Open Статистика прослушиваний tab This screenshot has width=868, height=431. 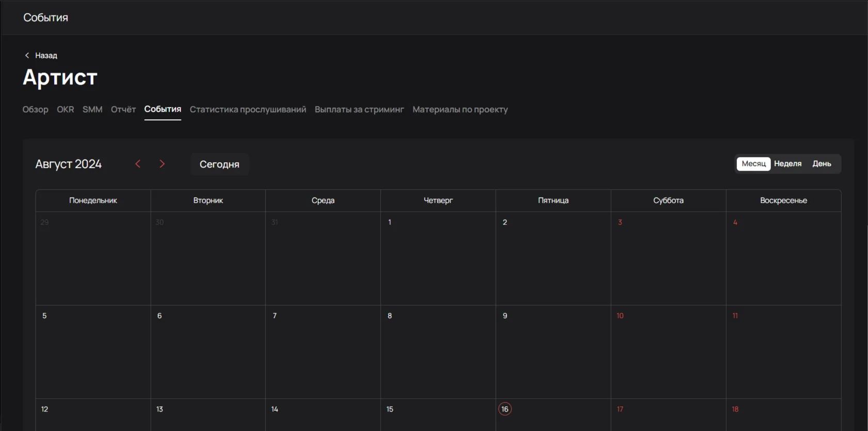pos(247,110)
